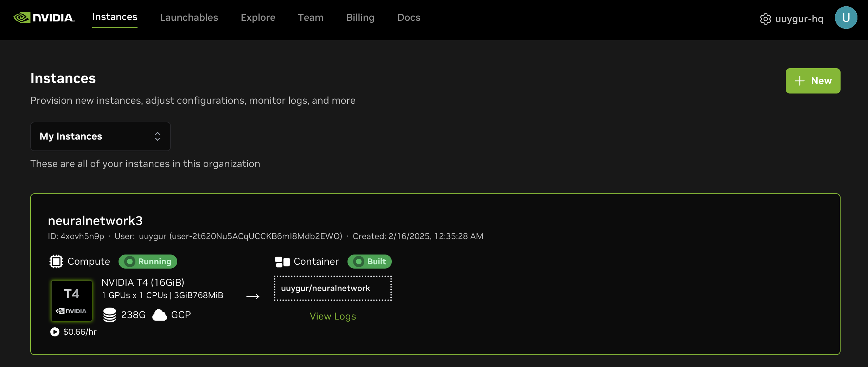The width and height of the screenshot is (868, 367).
Task: Open the settings gear icon beside uuygur-hq
Action: pyautogui.click(x=765, y=19)
